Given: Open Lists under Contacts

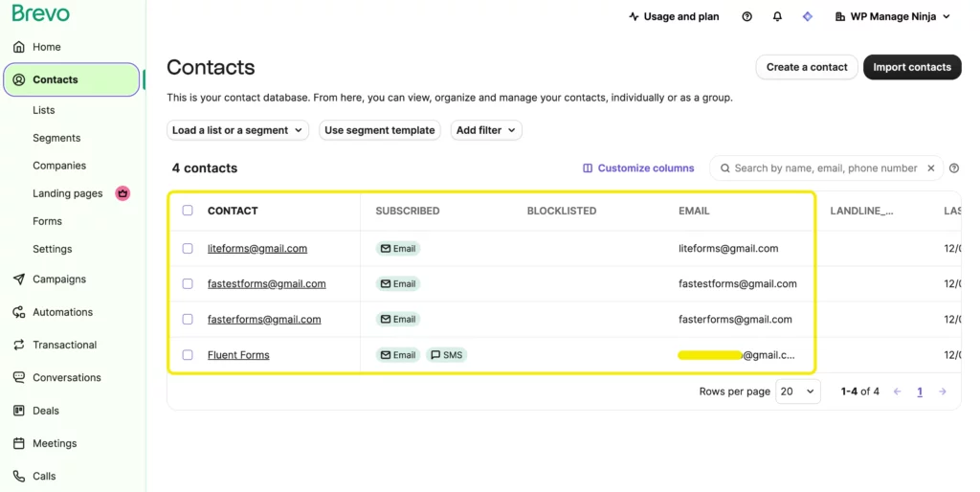Looking at the screenshot, I should 44,110.
